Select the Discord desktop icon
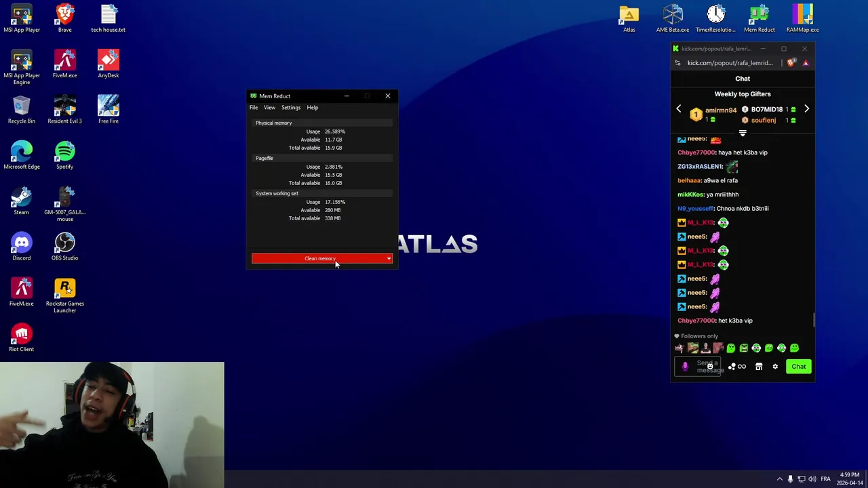868x488 pixels. click(22, 246)
